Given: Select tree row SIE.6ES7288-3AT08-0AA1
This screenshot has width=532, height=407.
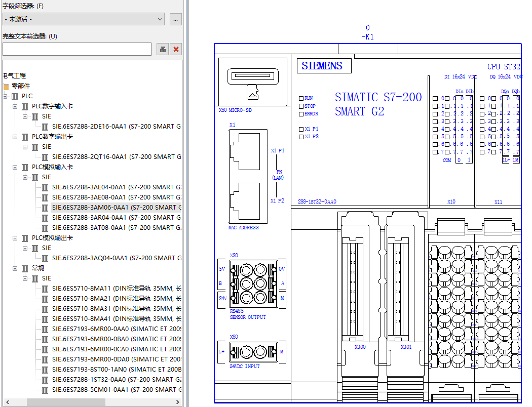Looking at the screenshot, I should (x=117, y=228).
